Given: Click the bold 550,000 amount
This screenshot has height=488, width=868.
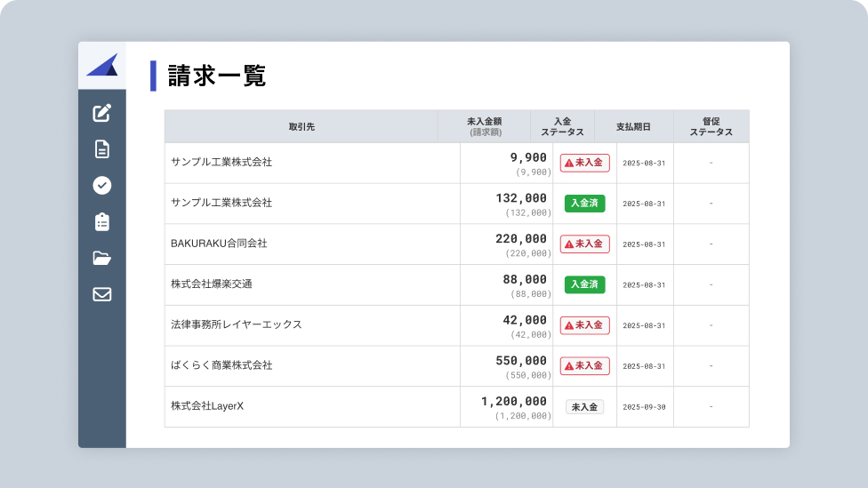Looking at the screenshot, I should click(x=521, y=361).
